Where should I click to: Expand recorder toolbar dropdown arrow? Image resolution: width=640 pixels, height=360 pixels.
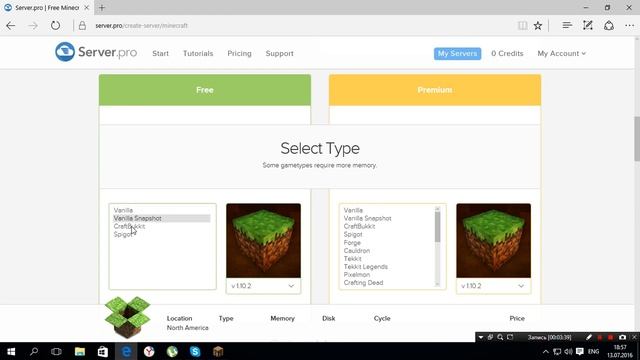[481, 337]
